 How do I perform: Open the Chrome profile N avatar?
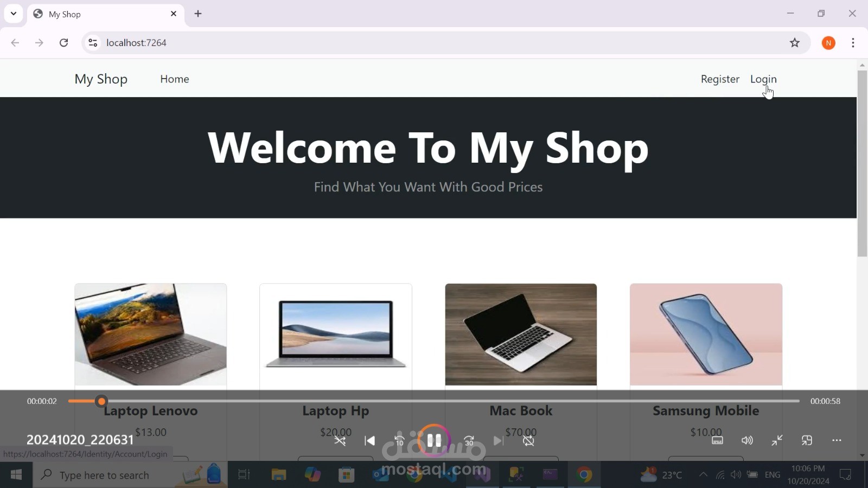point(828,43)
